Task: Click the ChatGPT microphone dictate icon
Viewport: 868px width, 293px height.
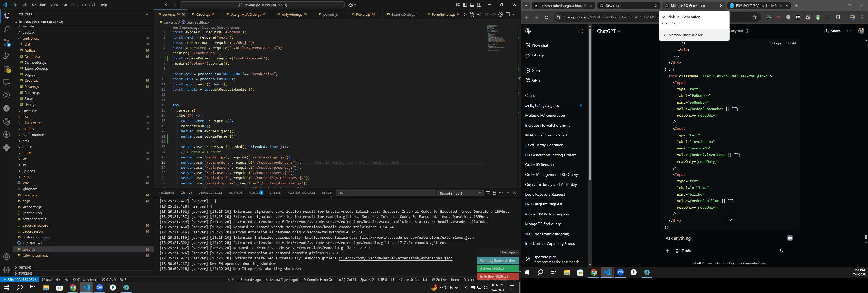Action: tap(781, 251)
